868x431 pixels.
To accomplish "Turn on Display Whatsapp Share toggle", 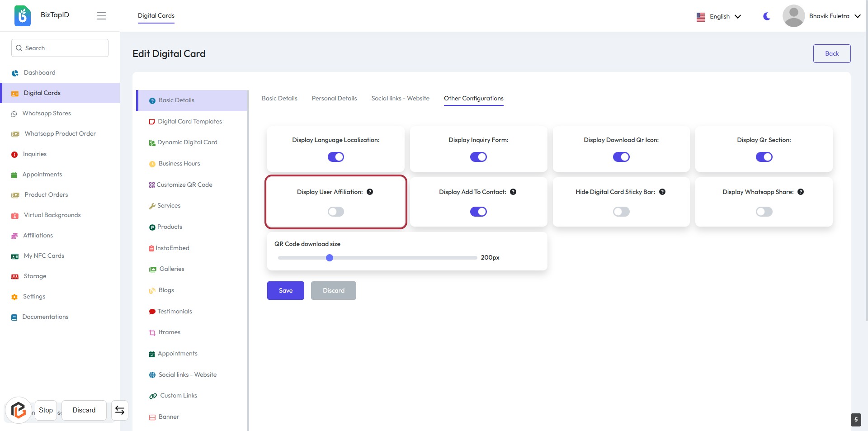I will [x=764, y=212].
